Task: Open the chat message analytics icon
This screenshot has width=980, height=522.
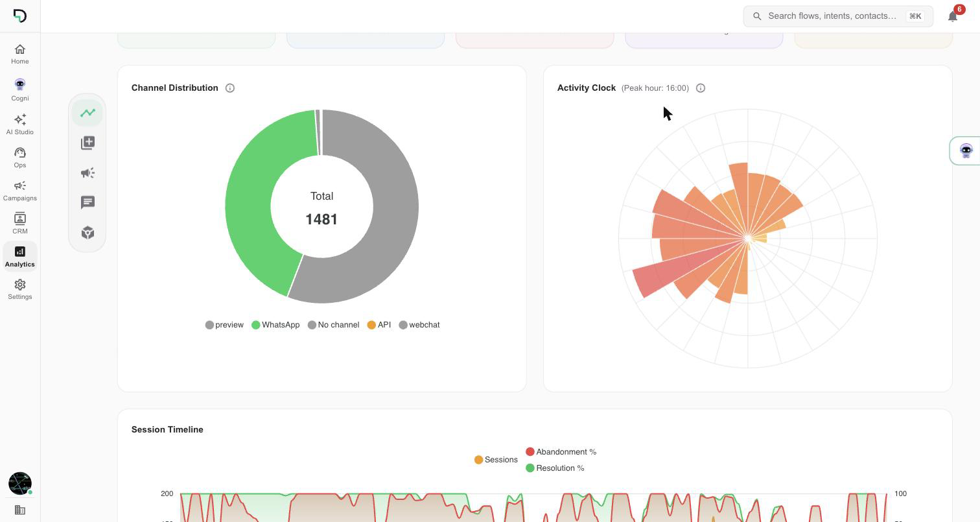Action: (87, 203)
